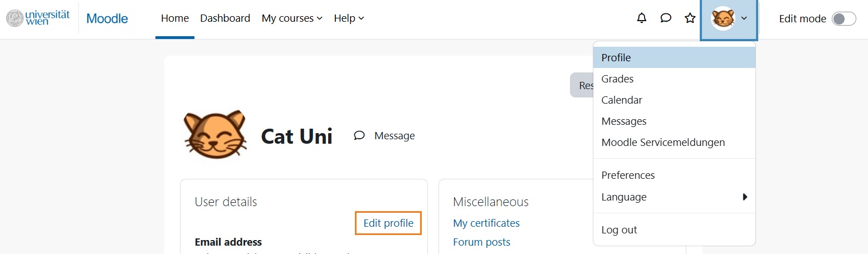Click the Universität Wien logo
868x254 pixels.
38,18
